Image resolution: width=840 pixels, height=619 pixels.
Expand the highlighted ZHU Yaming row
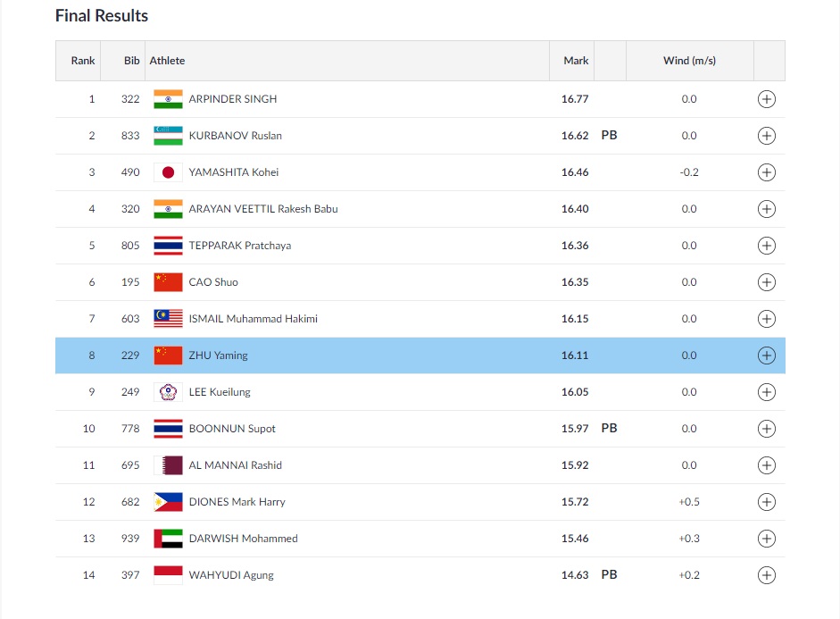point(766,356)
